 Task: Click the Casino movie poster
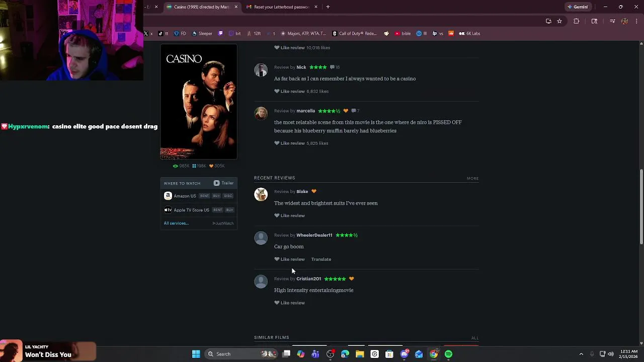point(199,102)
